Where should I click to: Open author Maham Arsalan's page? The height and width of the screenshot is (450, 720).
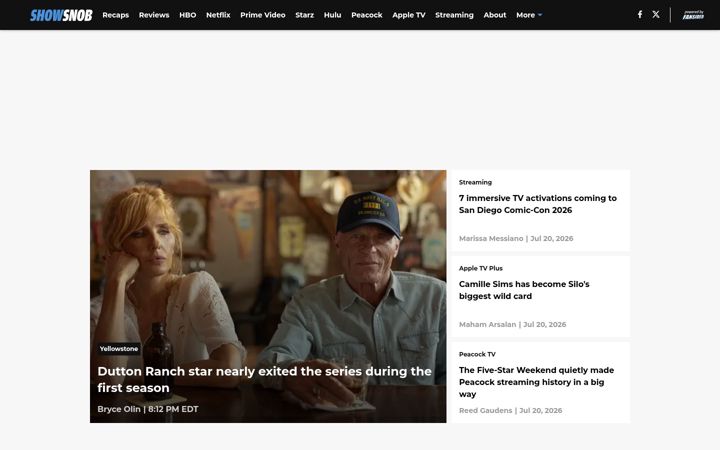point(487,324)
